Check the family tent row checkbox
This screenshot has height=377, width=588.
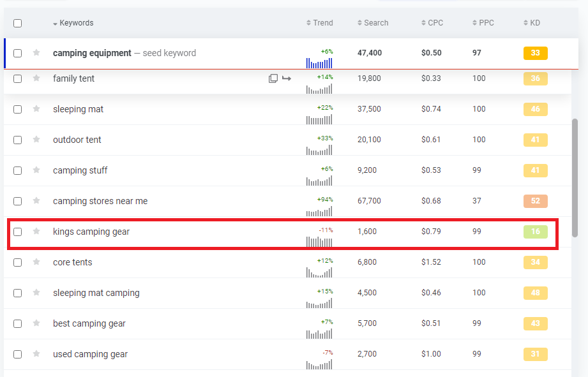click(x=18, y=78)
